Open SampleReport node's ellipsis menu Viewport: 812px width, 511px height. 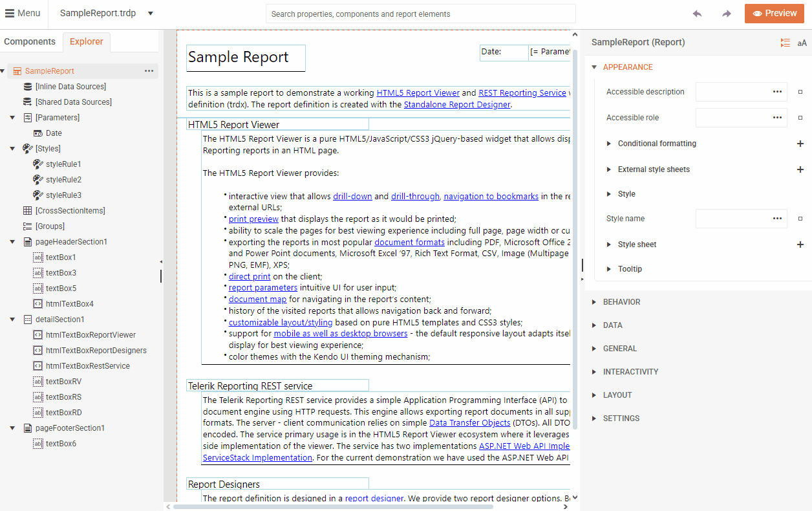click(x=149, y=71)
